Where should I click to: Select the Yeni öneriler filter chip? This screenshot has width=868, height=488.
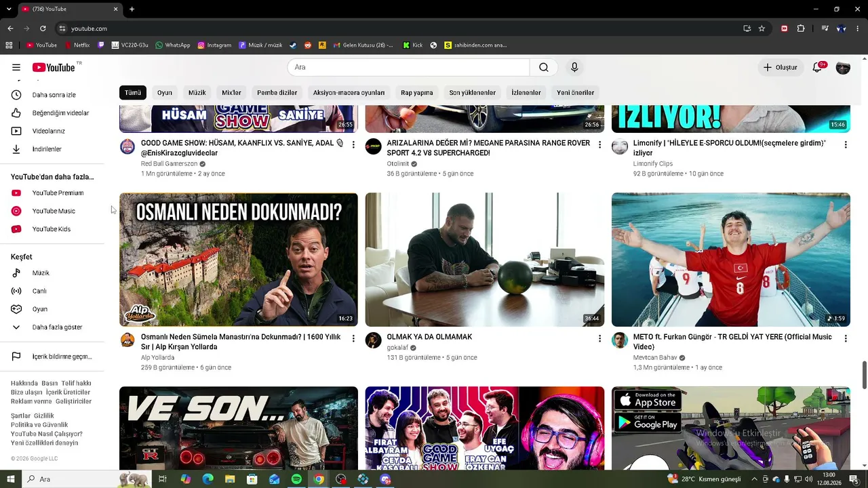575,93
